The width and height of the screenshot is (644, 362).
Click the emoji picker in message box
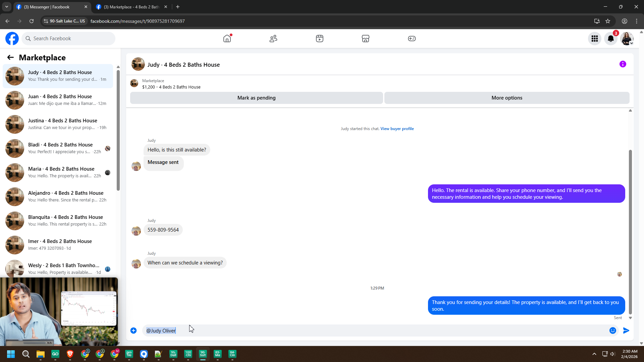tap(613, 330)
